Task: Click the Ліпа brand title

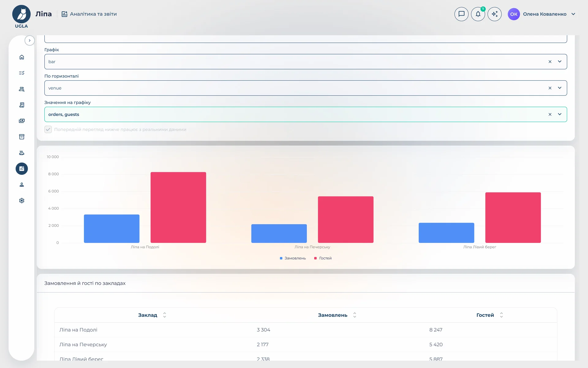Action: click(x=43, y=14)
